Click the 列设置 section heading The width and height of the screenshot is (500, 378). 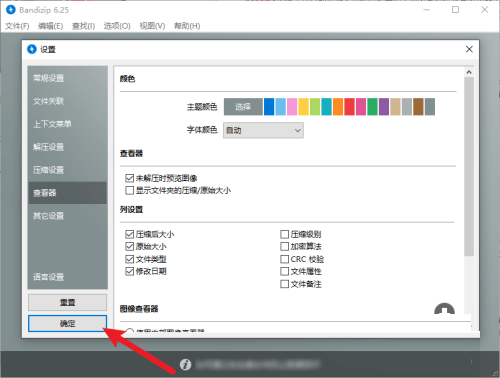pos(131,210)
